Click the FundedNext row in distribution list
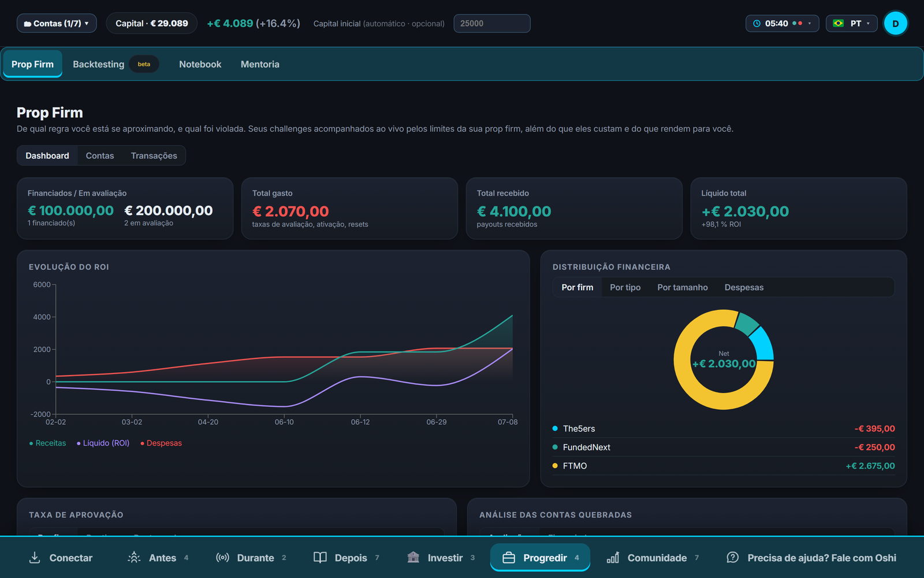 (724, 447)
